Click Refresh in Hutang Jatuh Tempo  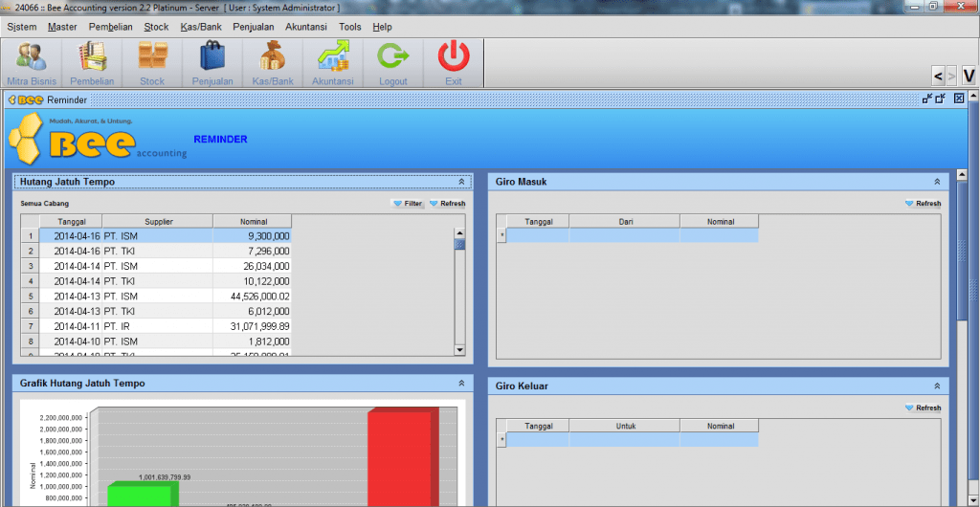pos(448,204)
